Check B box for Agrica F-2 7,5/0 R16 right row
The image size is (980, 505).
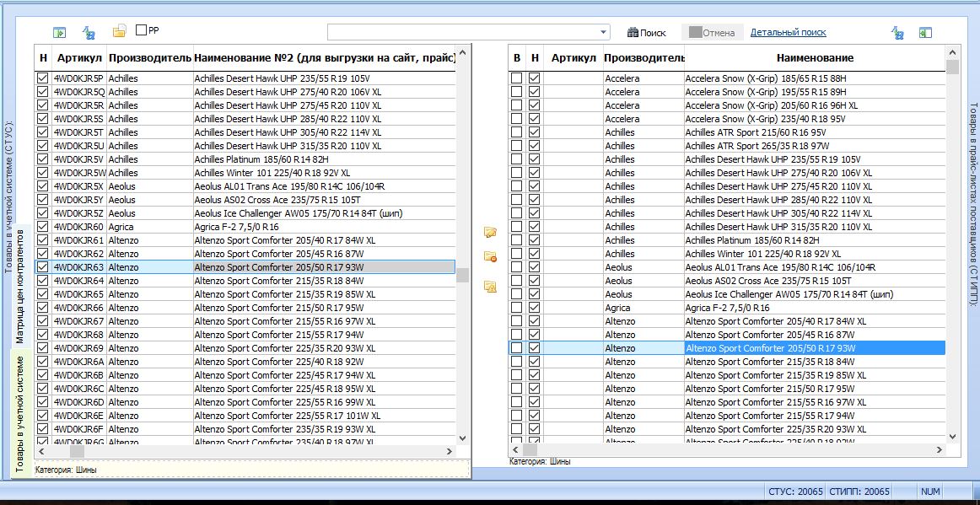tap(516, 308)
